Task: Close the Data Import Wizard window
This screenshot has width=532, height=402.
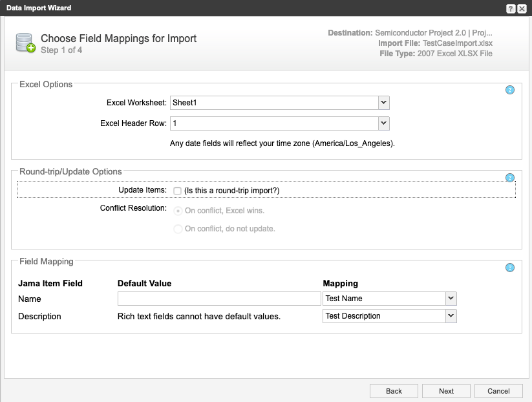Action: pyautogui.click(x=522, y=8)
